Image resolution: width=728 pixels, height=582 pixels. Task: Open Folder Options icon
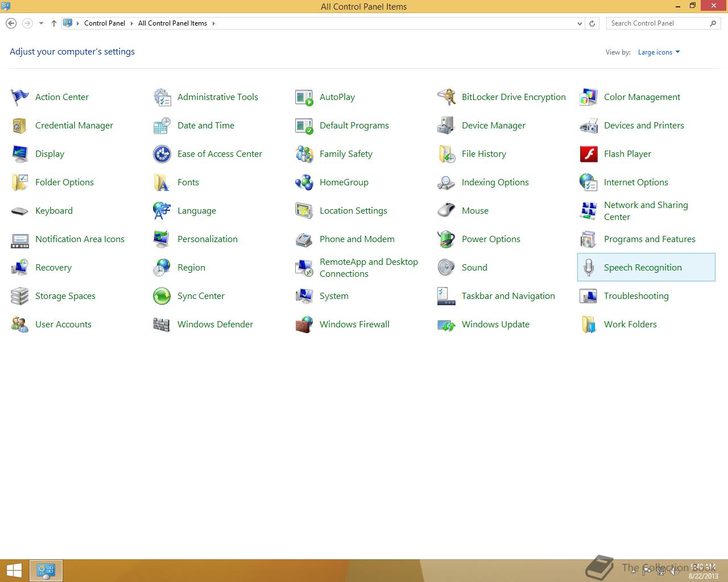point(20,182)
